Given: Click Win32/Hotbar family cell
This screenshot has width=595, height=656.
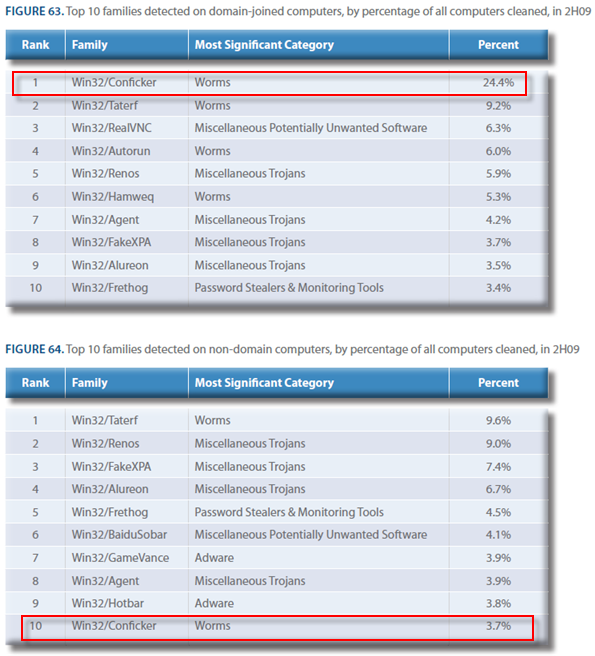Looking at the screenshot, I should pos(108,603).
